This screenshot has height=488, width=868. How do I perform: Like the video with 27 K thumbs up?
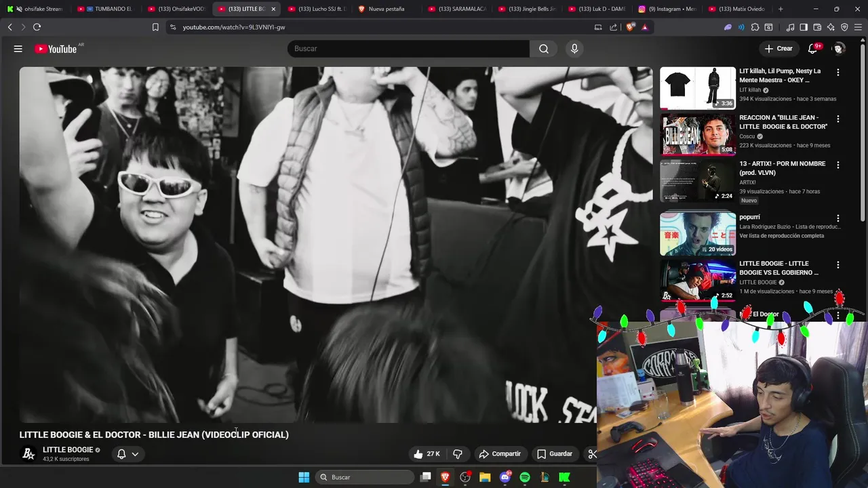tap(427, 454)
